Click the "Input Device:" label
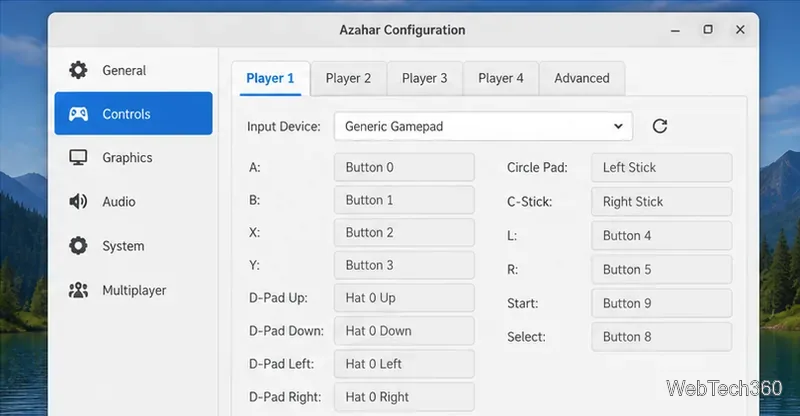 (284, 127)
